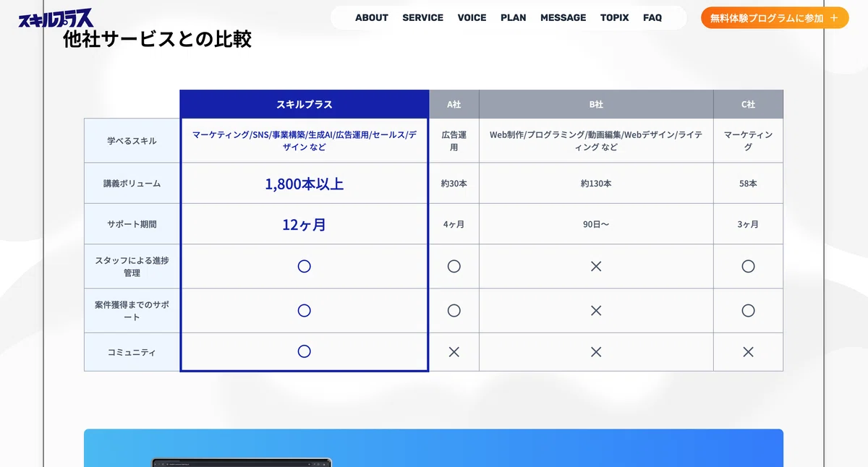The width and height of the screenshot is (868, 467).
Task: Click the スキルプラス skills list cell
Action: (305, 141)
